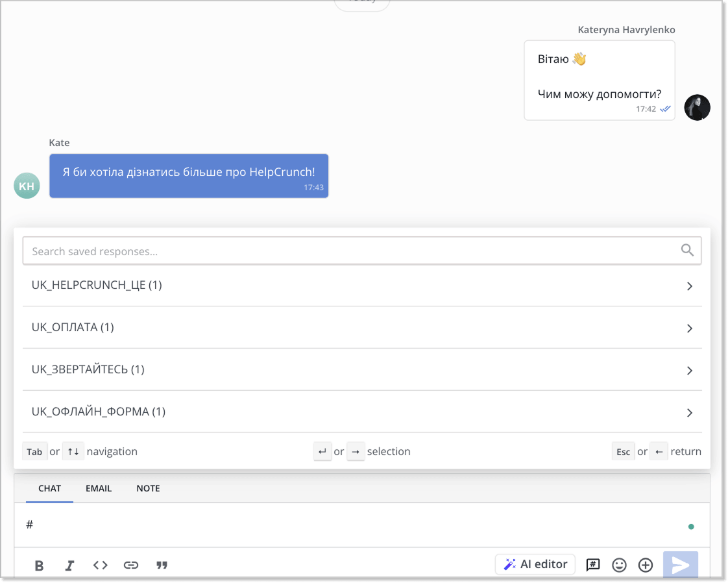Send the message with the arrow button
This screenshot has width=728, height=583.
pyautogui.click(x=680, y=564)
